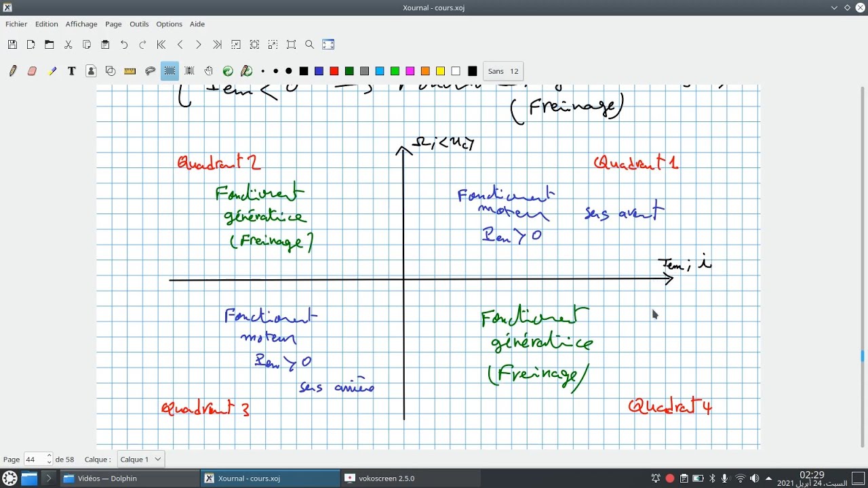868x488 pixels.
Task: Select the yellow ink color
Action: pos(440,71)
